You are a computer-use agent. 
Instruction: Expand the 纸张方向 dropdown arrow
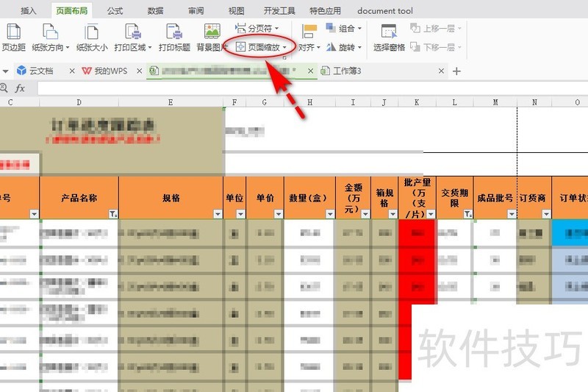point(68,47)
